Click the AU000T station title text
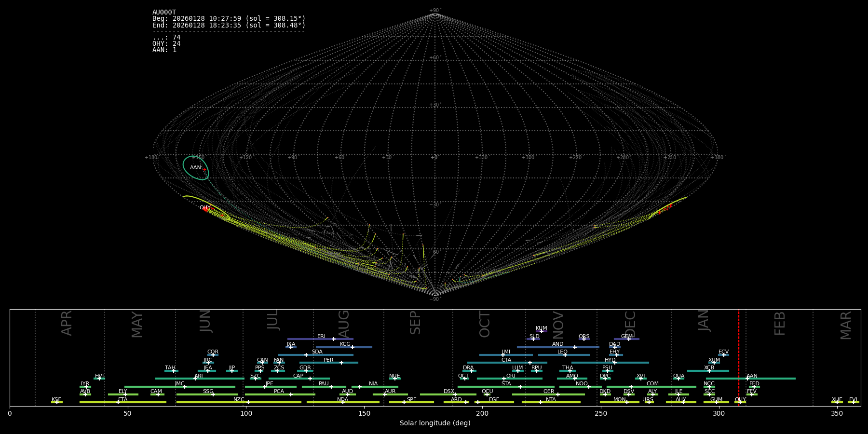This screenshot has height=434, width=868. tap(164, 13)
